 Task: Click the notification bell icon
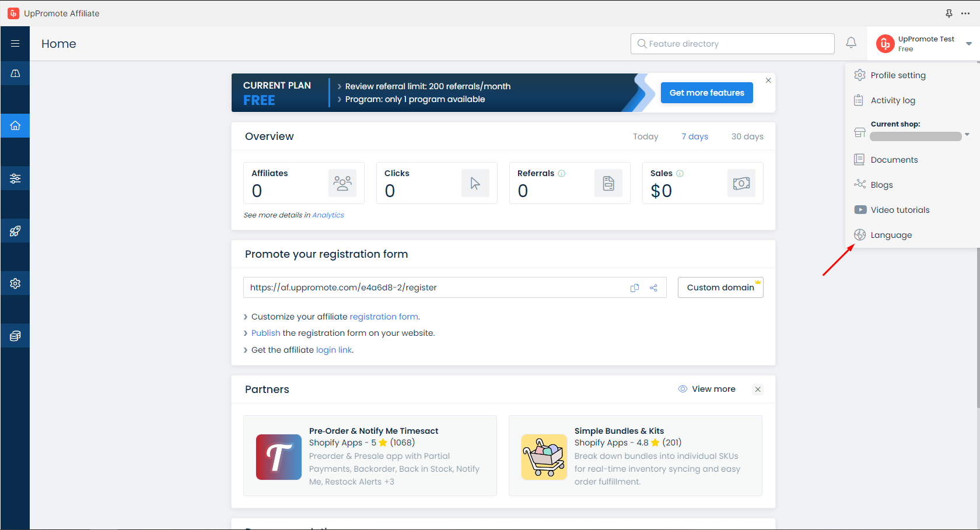[851, 43]
